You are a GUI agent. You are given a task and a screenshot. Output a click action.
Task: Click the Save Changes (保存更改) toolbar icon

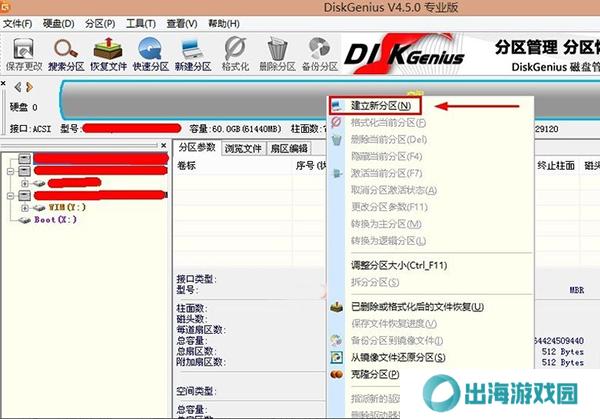24,54
